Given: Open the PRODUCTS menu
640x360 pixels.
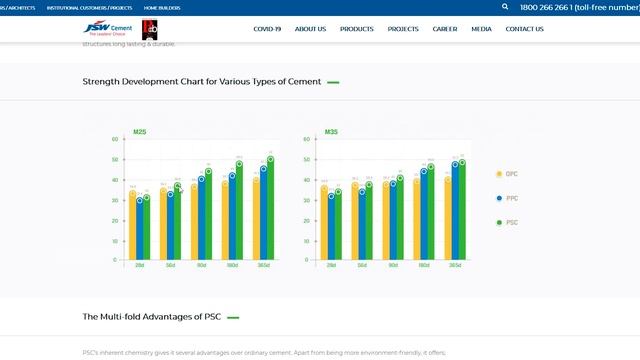Looking at the screenshot, I should tap(357, 29).
